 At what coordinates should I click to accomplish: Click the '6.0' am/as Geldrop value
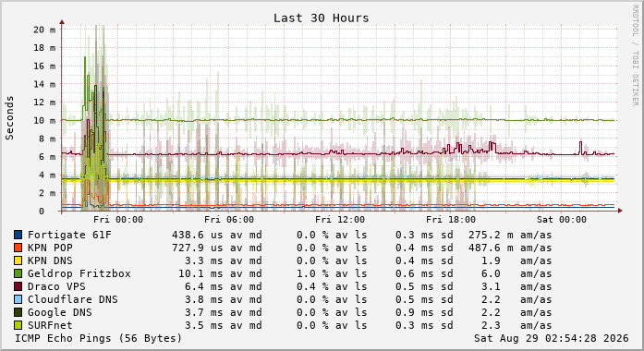pos(491,273)
